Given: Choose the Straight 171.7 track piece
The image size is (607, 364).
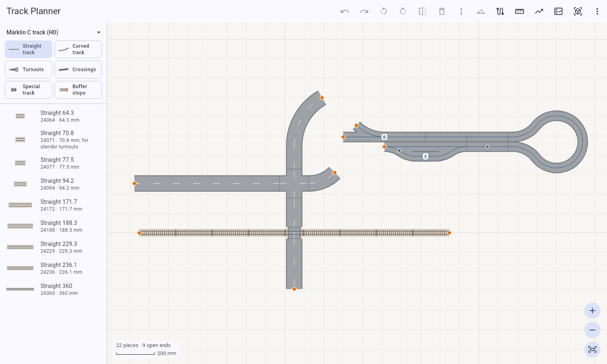Looking at the screenshot, I should (x=53, y=205).
